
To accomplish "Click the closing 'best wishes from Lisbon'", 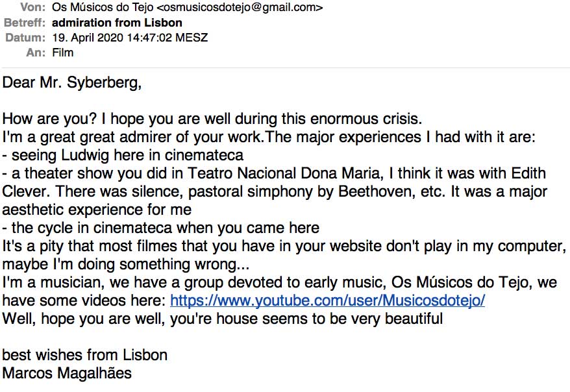I will tap(85, 356).
